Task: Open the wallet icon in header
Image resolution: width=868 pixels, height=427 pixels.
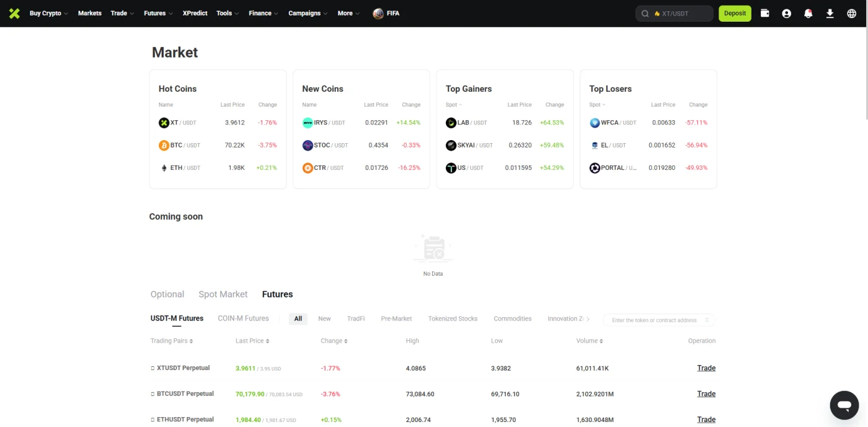Action: coord(765,13)
